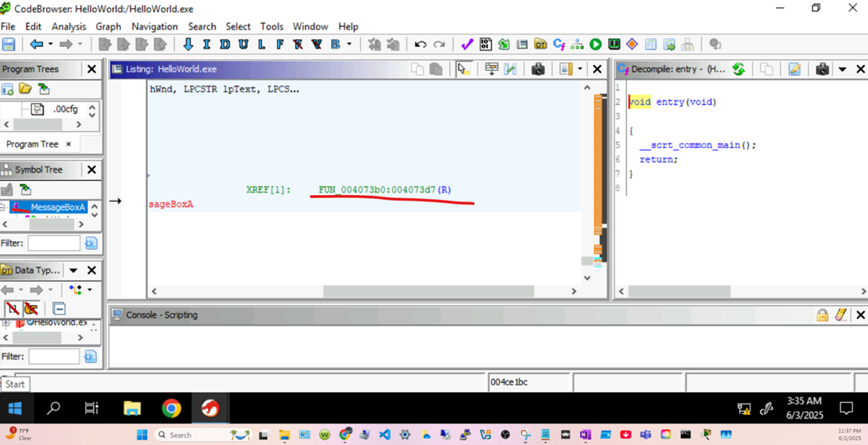Close the Program Tree tab with its small x
Viewport: 868px width, 445px height.
tap(68, 144)
